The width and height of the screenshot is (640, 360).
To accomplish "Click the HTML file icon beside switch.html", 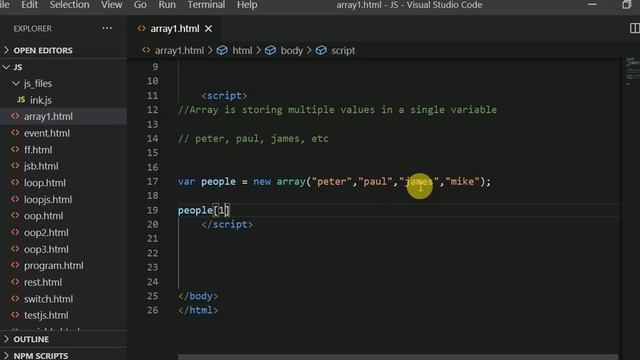I will click(x=15, y=298).
